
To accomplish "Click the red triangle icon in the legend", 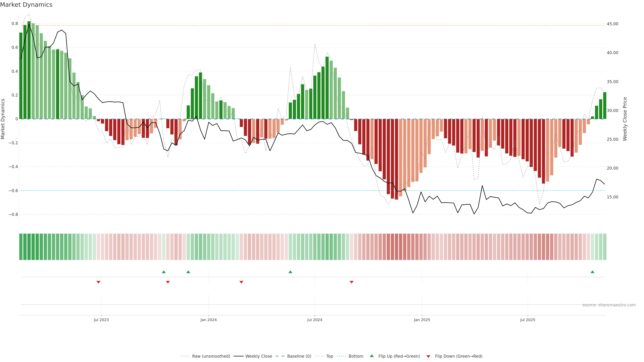I will click(428, 356).
